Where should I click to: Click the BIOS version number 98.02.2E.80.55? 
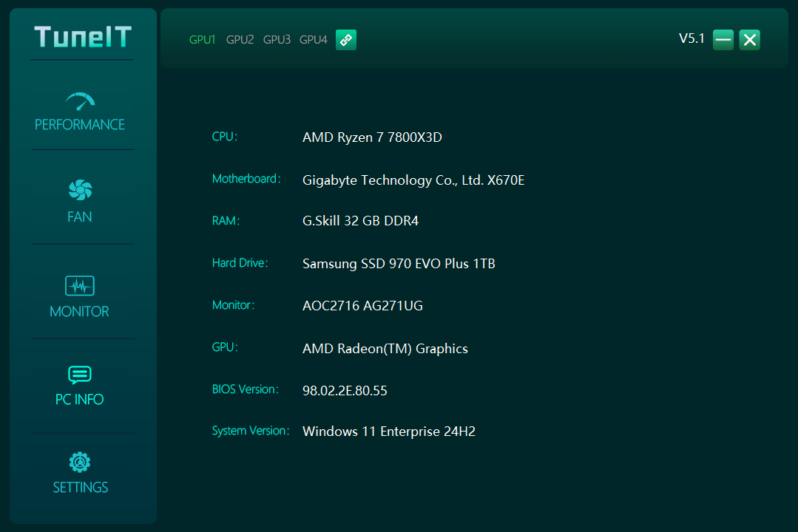click(x=345, y=391)
